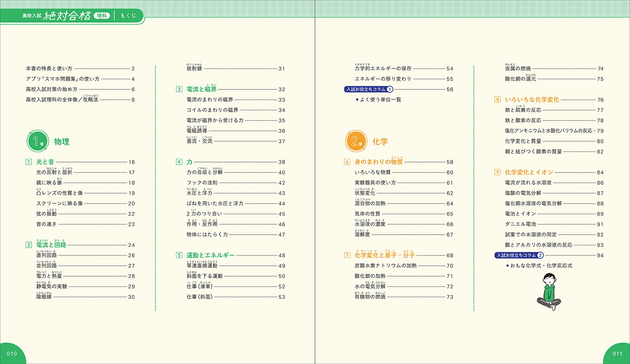Image resolution: width=630 pixels, height=364 pixels.
Task: Click the boxed number 1 beside 光と音
Action: click(x=29, y=162)
